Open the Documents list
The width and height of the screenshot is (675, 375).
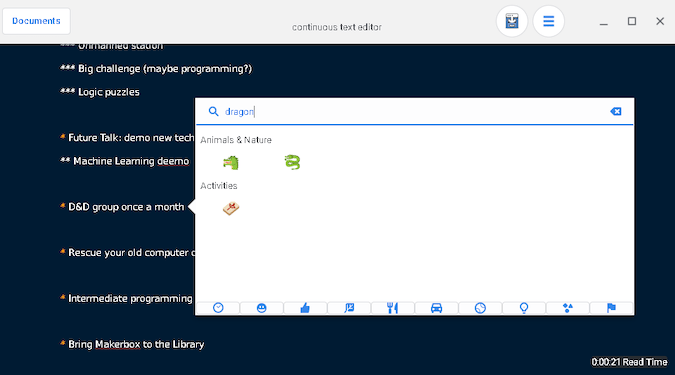pos(36,21)
